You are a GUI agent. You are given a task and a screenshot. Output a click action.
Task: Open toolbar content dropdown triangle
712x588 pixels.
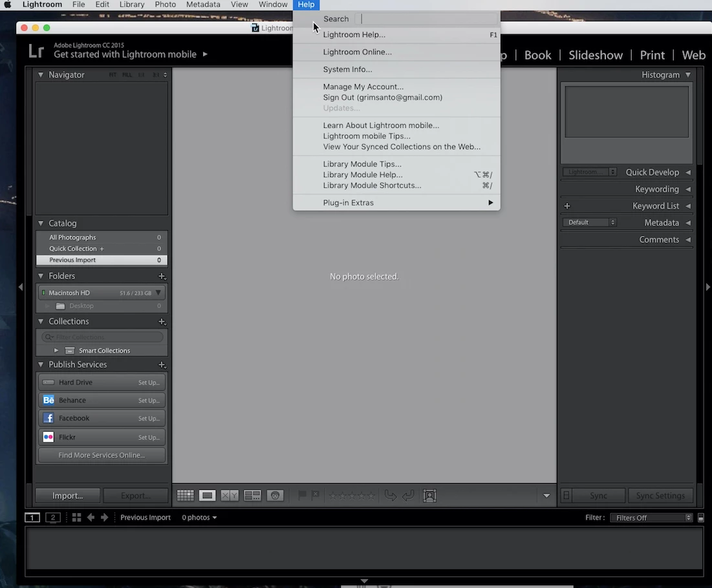tap(546, 496)
